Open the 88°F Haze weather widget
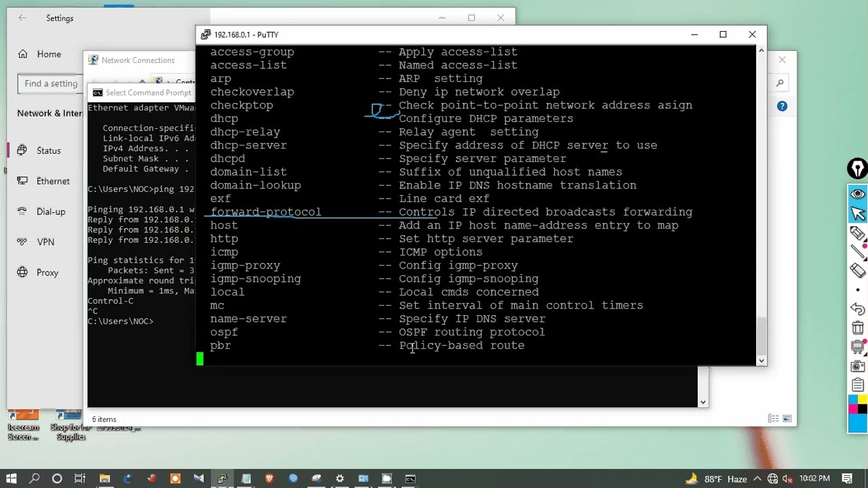Image resolution: width=868 pixels, height=488 pixels. point(716,479)
